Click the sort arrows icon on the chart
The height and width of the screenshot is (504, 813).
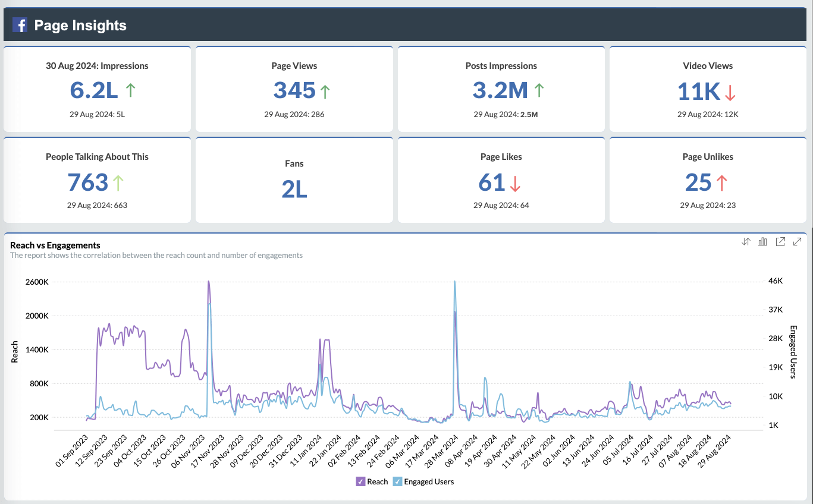tap(746, 241)
